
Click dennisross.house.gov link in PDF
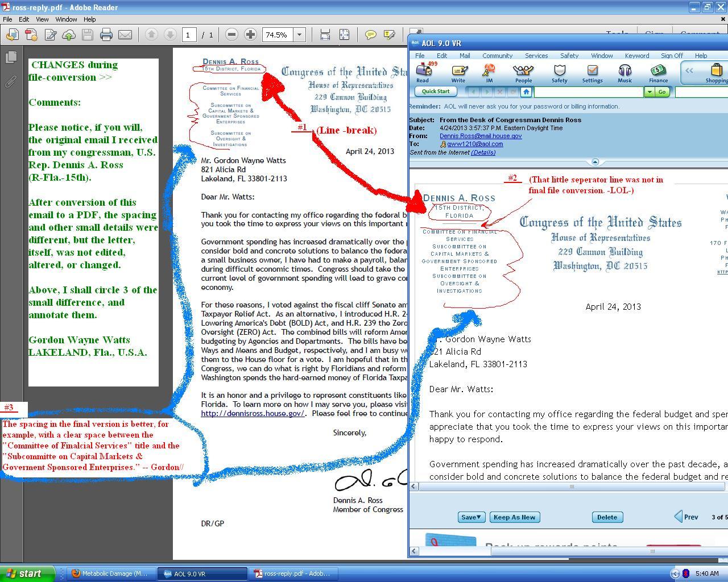pyautogui.click(x=253, y=413)
